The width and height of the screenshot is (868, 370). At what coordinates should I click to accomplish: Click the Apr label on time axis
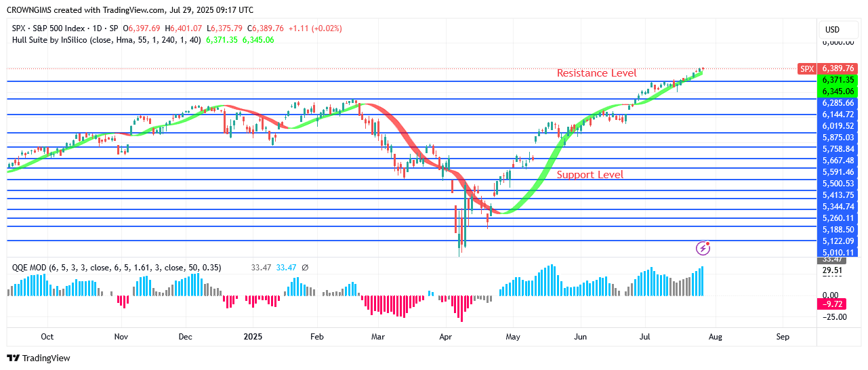coord(445,336)
